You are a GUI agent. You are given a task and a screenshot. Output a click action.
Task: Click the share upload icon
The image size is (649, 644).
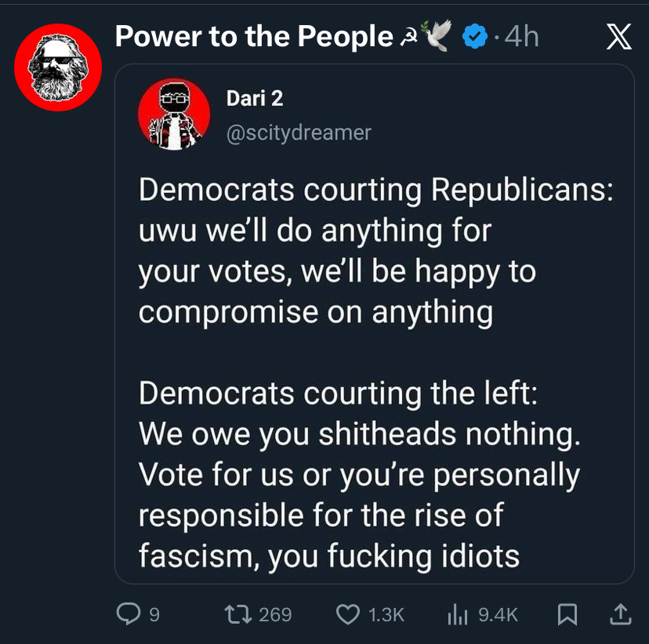pos(620,614)
